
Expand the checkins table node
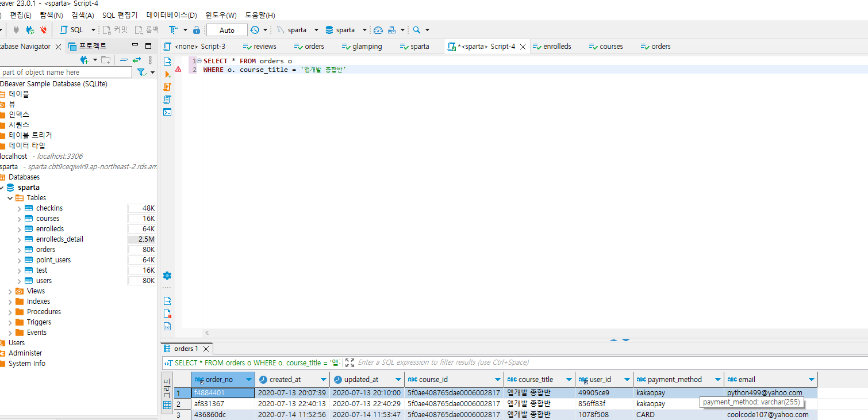pos(19,208)
